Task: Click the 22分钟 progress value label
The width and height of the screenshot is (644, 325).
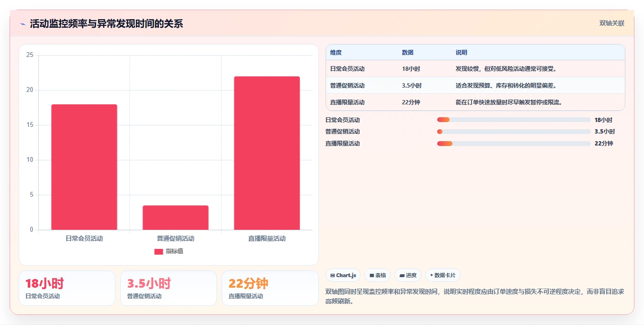Action: 604,144
